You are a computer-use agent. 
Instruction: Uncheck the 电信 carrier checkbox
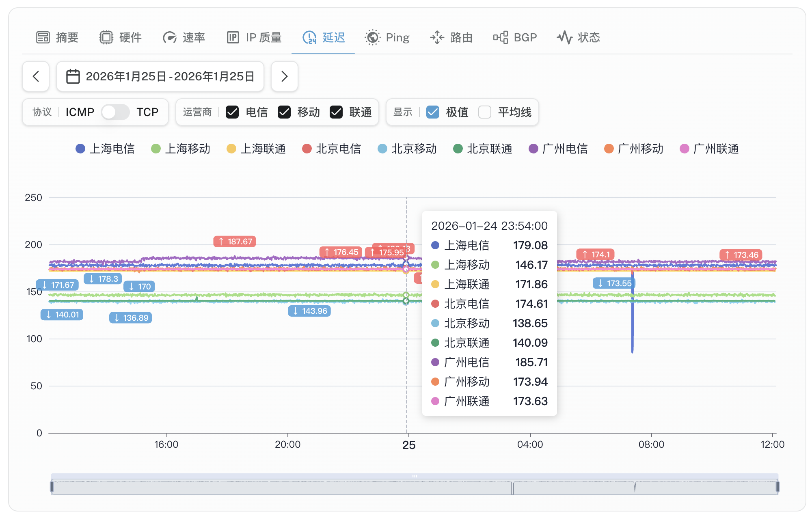pyautogui.click(x=232, y=112)
